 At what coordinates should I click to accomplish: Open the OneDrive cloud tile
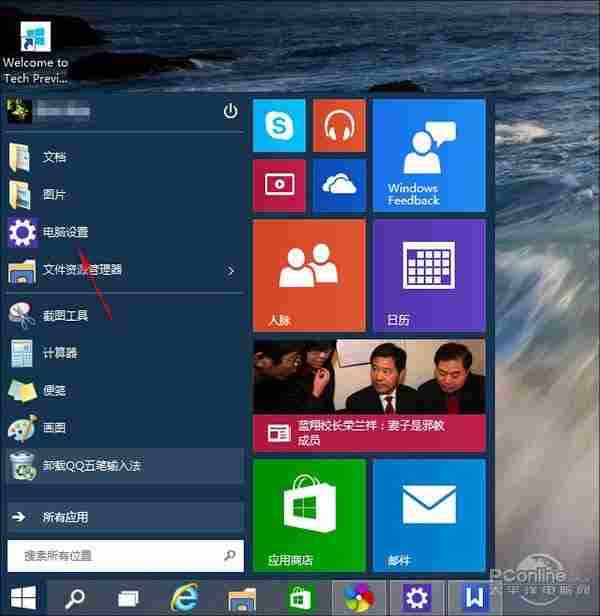tap(339, 185)
